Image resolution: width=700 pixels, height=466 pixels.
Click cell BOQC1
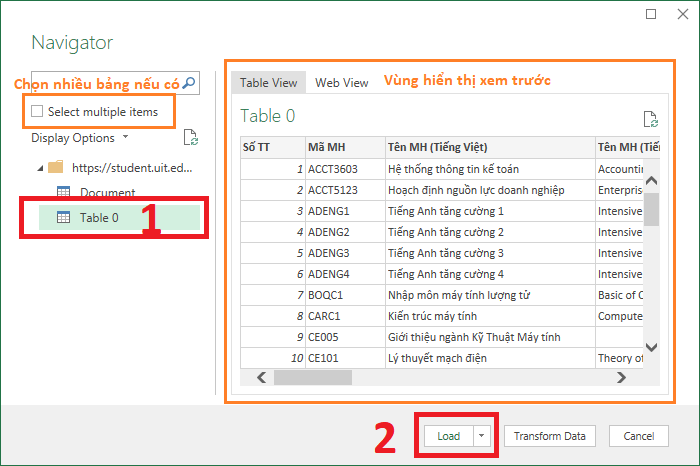[x=345, y=295]
